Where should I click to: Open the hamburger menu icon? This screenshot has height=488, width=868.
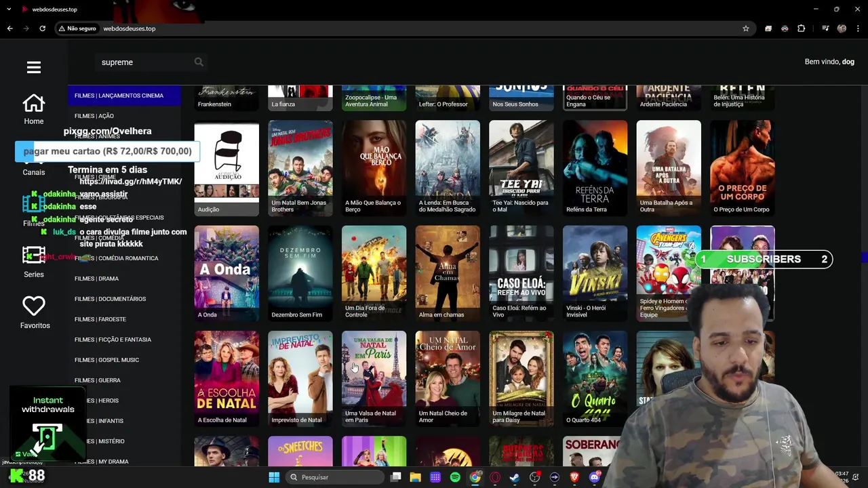34,67
